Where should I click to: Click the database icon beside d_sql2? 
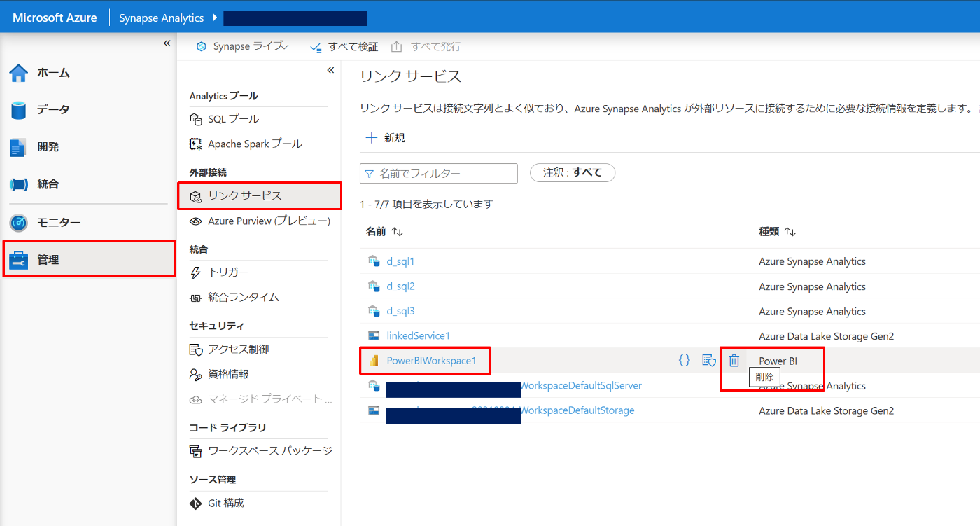coord(374,286)
